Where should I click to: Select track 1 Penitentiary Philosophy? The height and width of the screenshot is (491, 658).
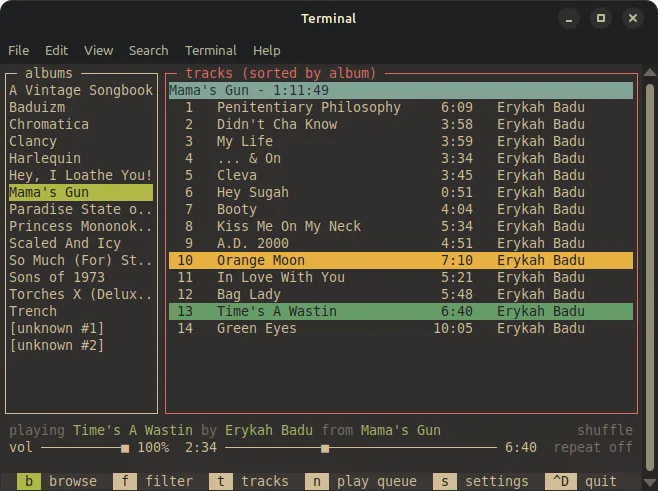(401, 107)
